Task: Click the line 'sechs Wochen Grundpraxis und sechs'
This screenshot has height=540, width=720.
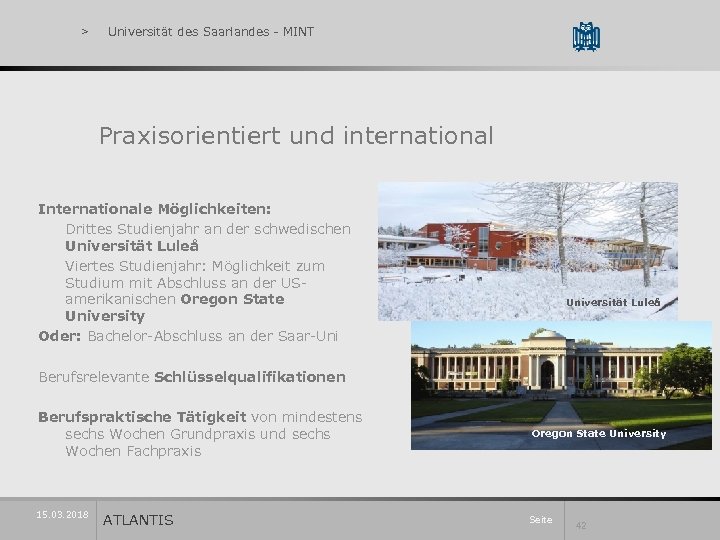Action: [x=197, y=434]
